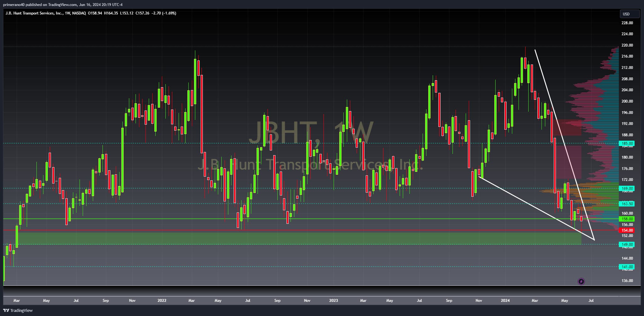Click the 196.00 price axis label

[627, 113]
